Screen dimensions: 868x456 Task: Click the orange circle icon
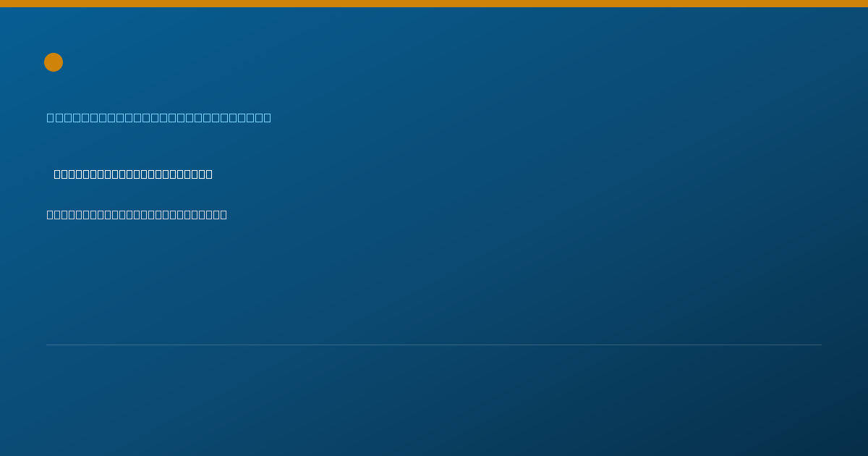(54, 62)
